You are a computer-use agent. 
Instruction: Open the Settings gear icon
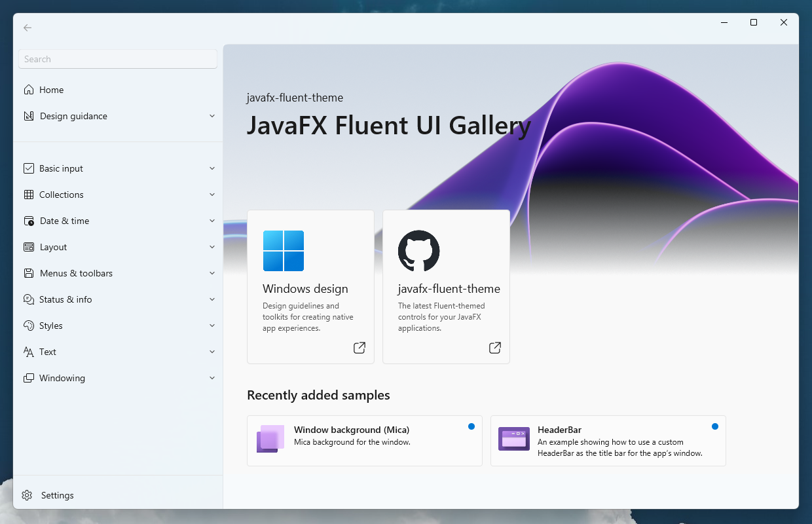coord(27,495)
